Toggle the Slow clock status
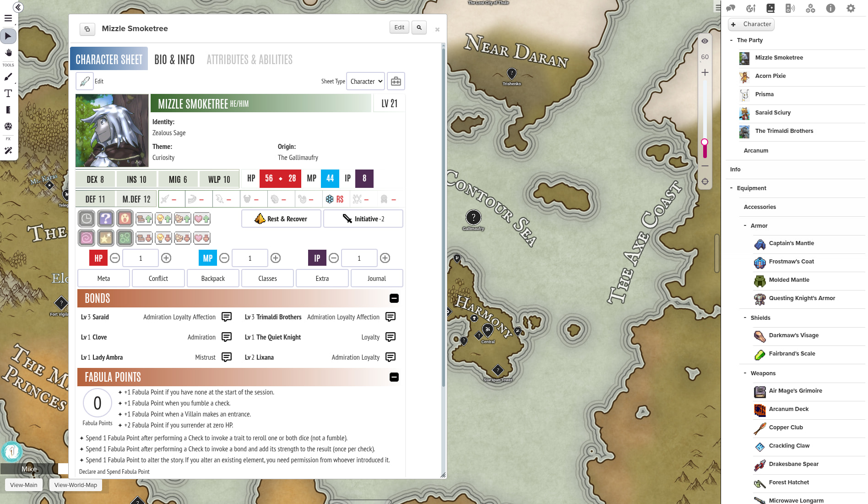 [87, 219]
